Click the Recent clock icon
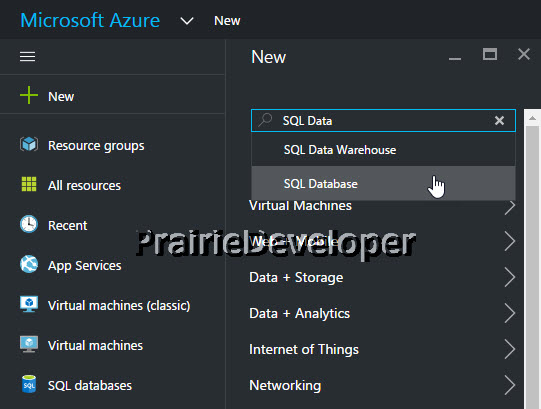 (29, 224)
